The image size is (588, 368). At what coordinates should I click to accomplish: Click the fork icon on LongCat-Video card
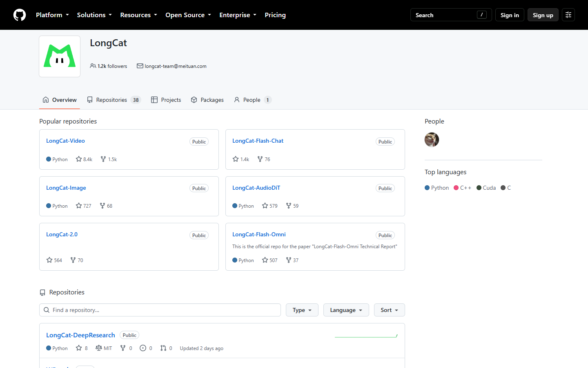[x=103, y=159]
